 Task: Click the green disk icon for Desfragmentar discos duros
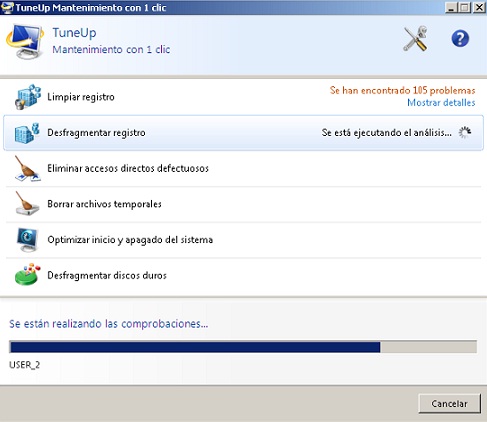(x=27, y=275)
